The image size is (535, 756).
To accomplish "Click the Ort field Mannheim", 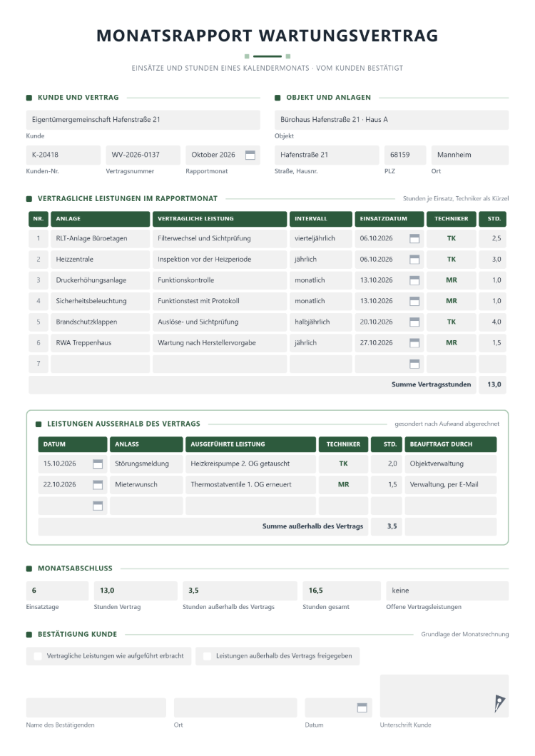I will pyautogui.click(x=470, y=155).
